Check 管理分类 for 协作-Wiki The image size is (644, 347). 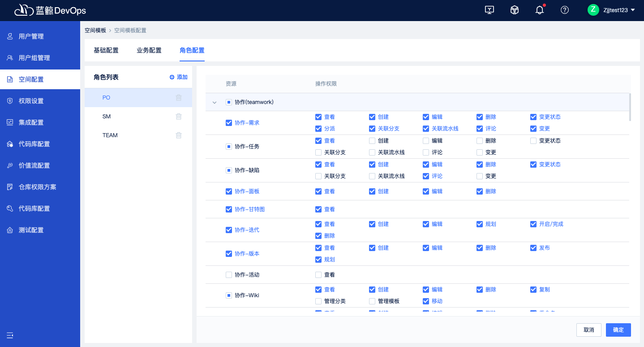(x=318, y=301)
